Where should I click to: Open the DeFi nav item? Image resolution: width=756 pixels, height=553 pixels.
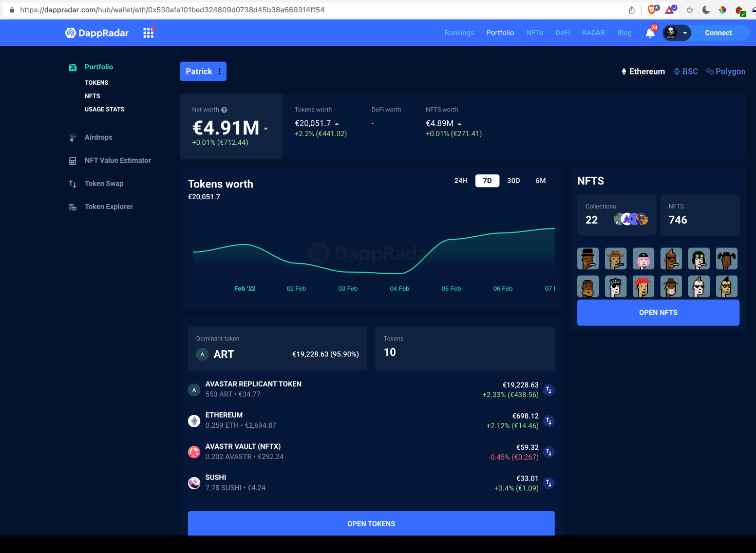[562, 33]
